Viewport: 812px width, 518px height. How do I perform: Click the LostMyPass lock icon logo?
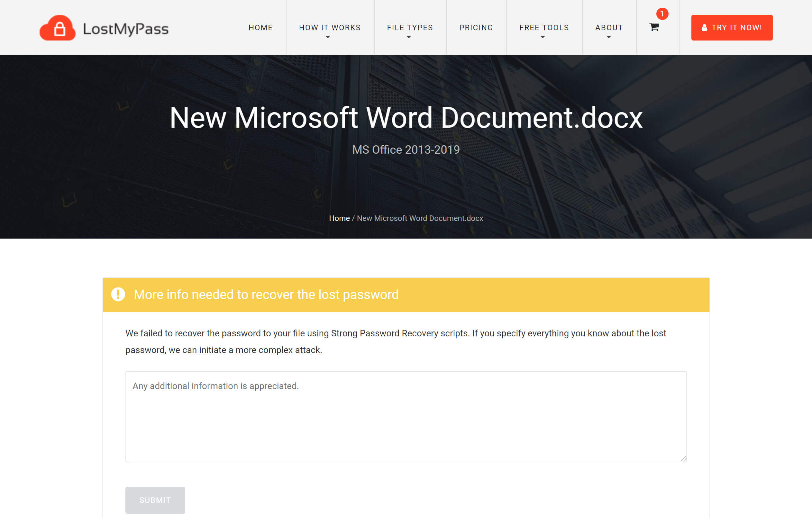click(x=58, y=27)
